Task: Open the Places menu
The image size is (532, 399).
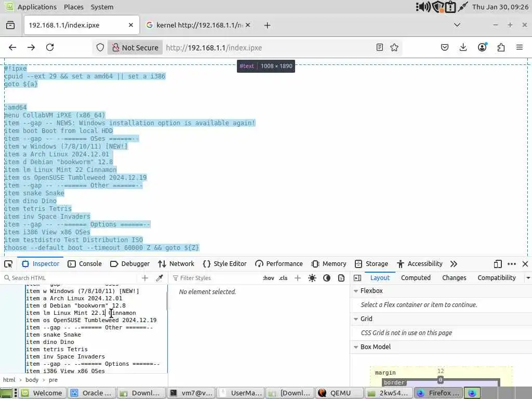Action: click(74, 7)
